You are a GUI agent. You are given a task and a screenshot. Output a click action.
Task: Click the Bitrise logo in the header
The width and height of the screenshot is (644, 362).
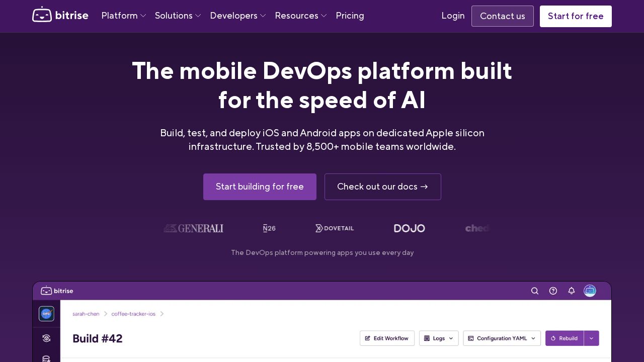[60, 16]
